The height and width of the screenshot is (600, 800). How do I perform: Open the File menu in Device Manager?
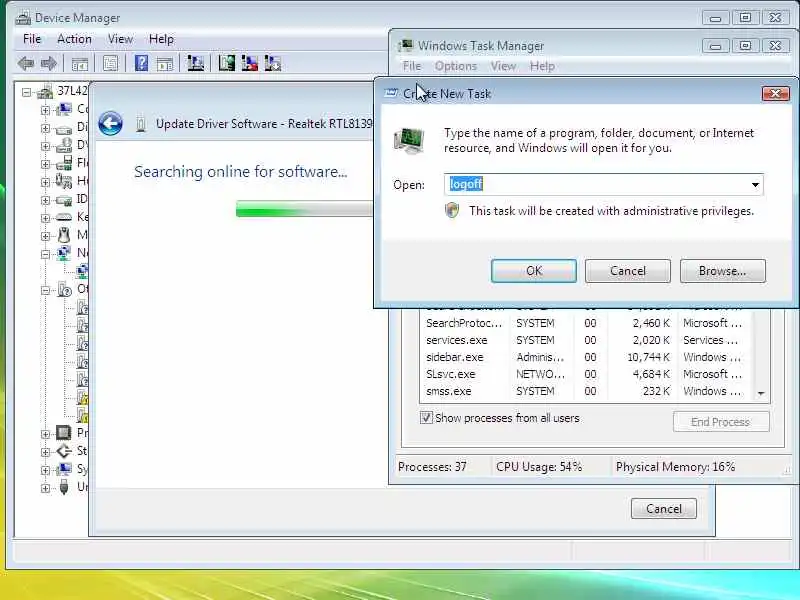tap(32, 39)
